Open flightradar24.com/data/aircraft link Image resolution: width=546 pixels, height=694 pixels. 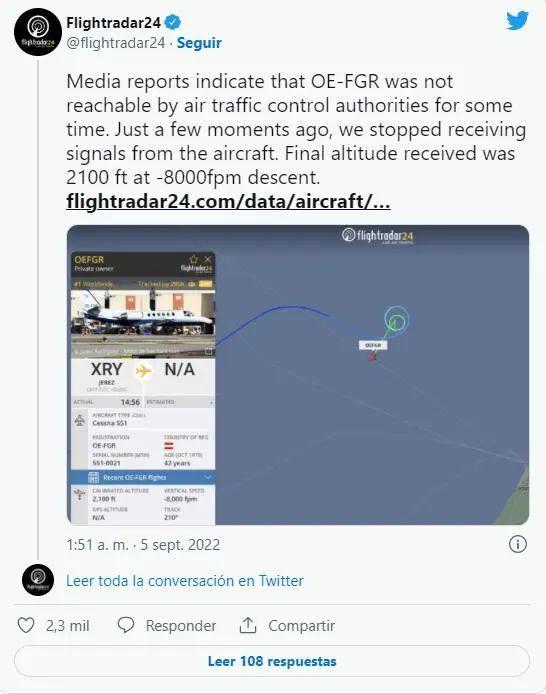point(228,201)
